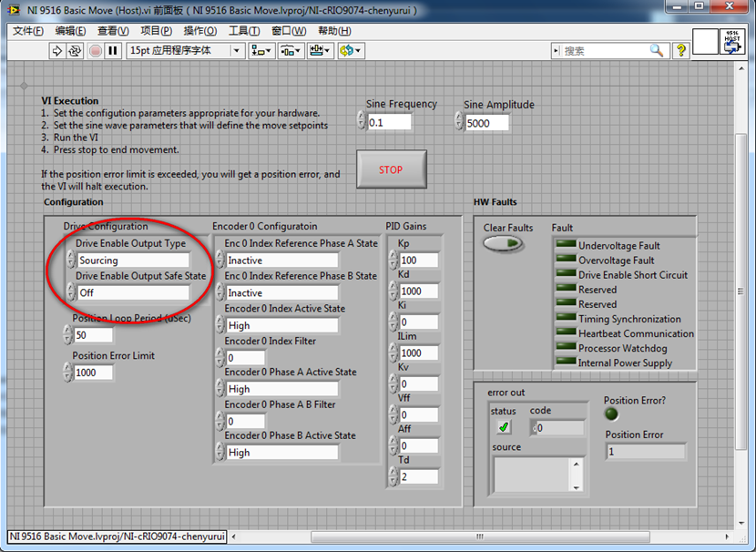The width and height of the screenshot is (756, 552).
Task: Click the Position Error Limit value field
Action: coord(94,373)
